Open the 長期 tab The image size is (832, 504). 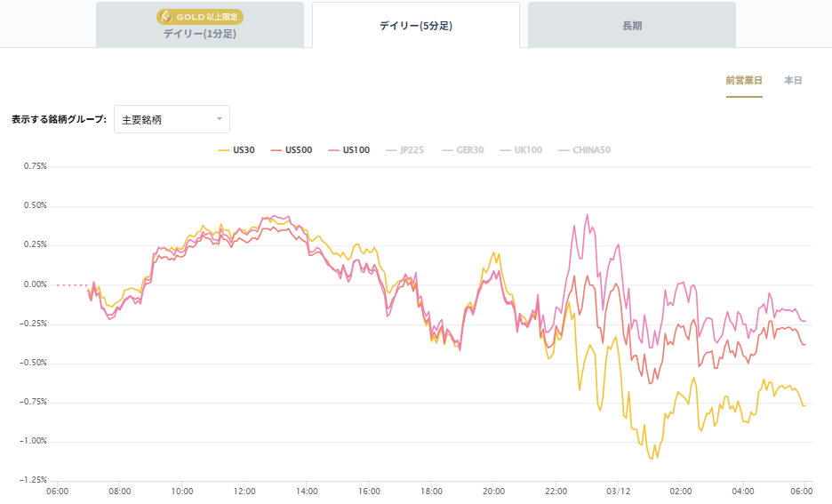click(632, 26)
